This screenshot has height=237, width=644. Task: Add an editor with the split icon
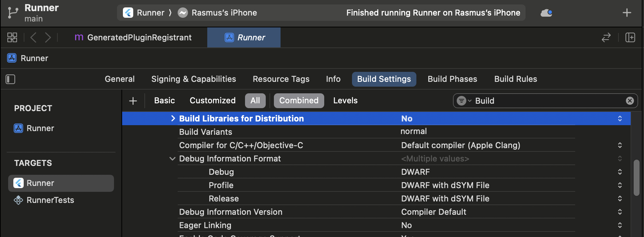(x=630, y=37)
